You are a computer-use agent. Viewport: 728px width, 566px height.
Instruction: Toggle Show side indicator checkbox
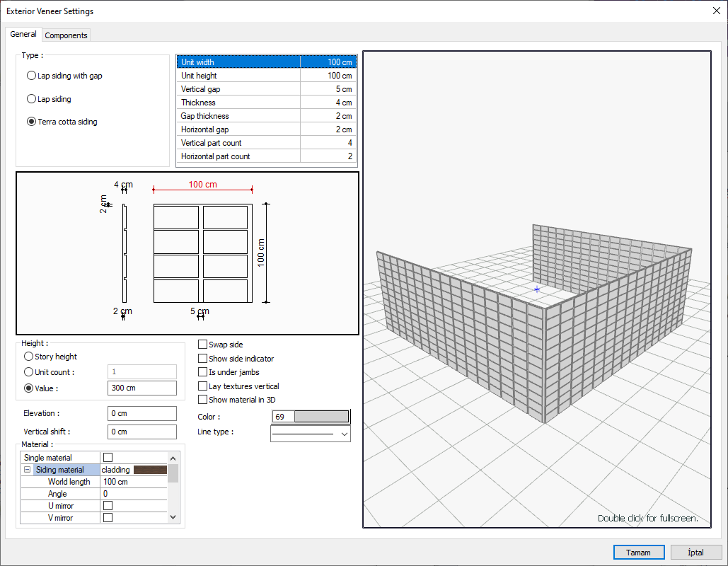point(203,359)
